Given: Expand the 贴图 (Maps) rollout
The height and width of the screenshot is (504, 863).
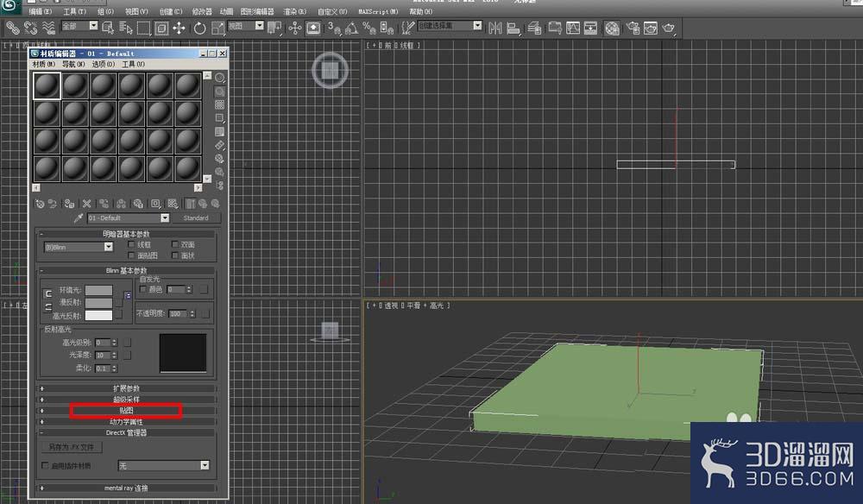Looking at the screenshot, I should point(126,411).
